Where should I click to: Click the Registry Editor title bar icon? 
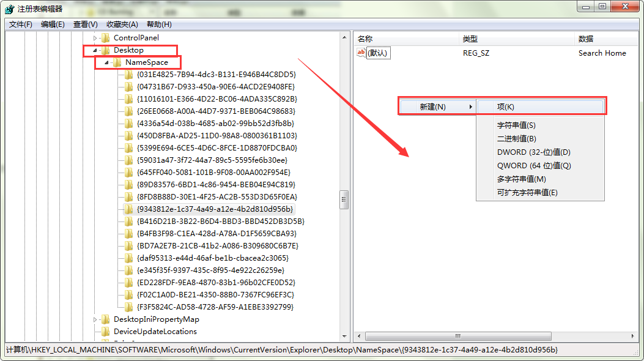coord(9,9)
